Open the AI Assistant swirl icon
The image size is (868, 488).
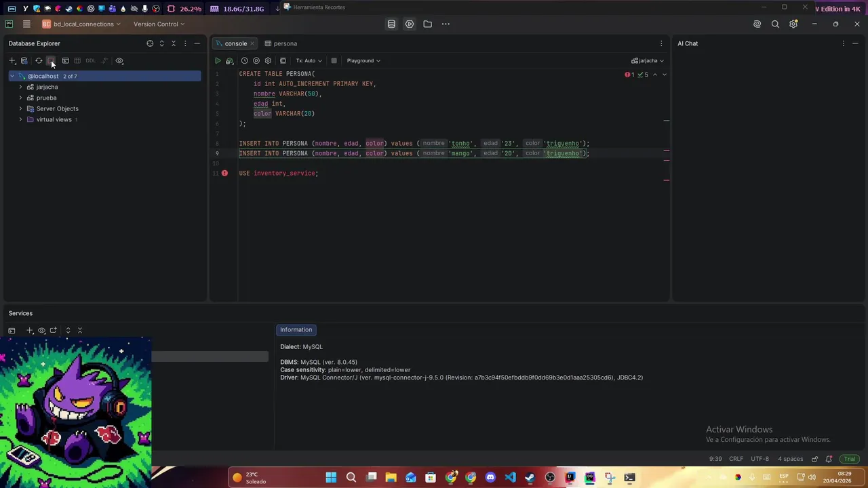tap(757, 24)
